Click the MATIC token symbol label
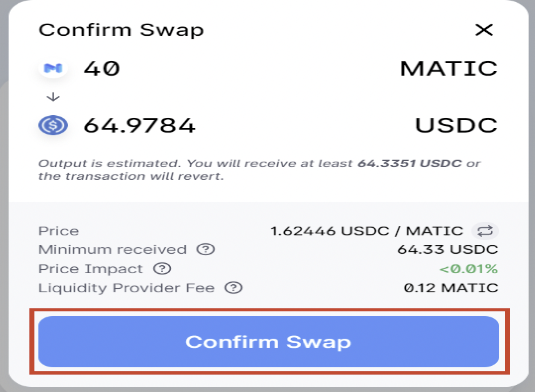The width and height of the screenshot is (535, 392). tap(448, 68)
